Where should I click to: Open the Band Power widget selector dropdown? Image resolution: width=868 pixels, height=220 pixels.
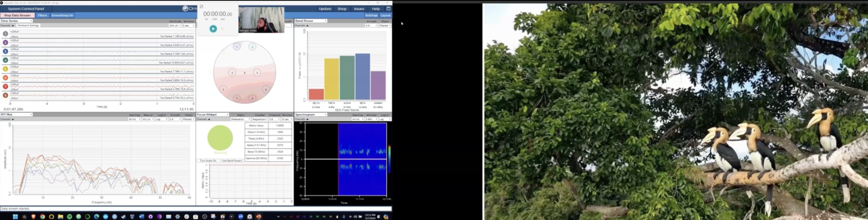311,21
